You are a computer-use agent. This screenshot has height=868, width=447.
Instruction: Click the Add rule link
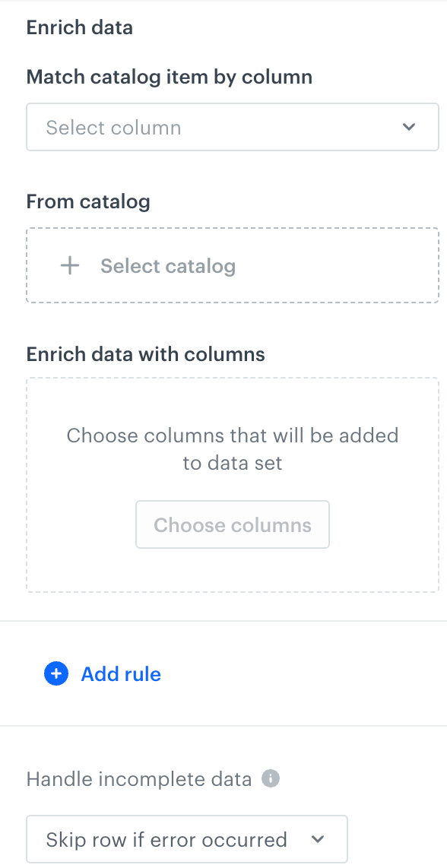point(120,673)
